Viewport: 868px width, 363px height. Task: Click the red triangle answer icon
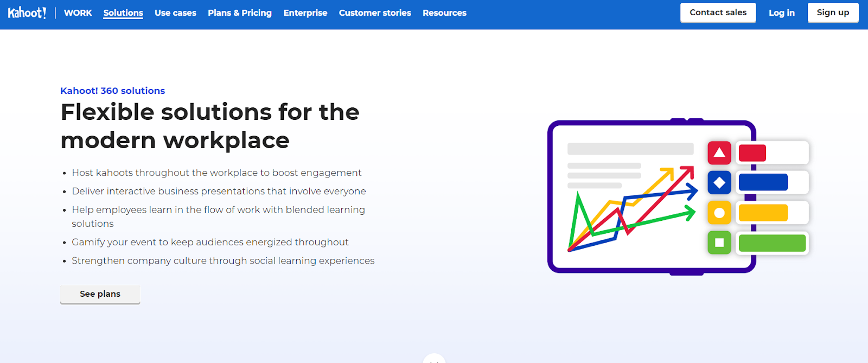[719, 153]
